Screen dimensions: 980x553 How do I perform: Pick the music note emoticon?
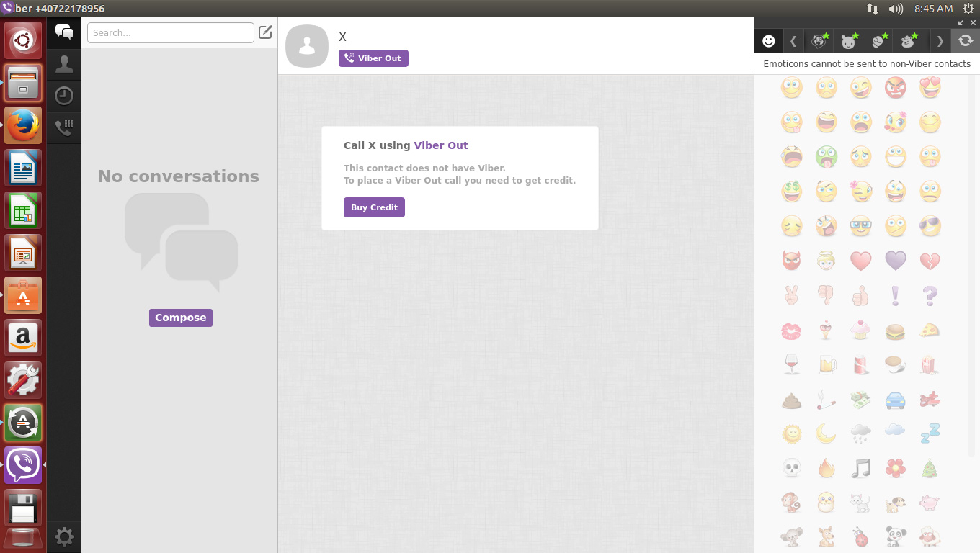861,469
